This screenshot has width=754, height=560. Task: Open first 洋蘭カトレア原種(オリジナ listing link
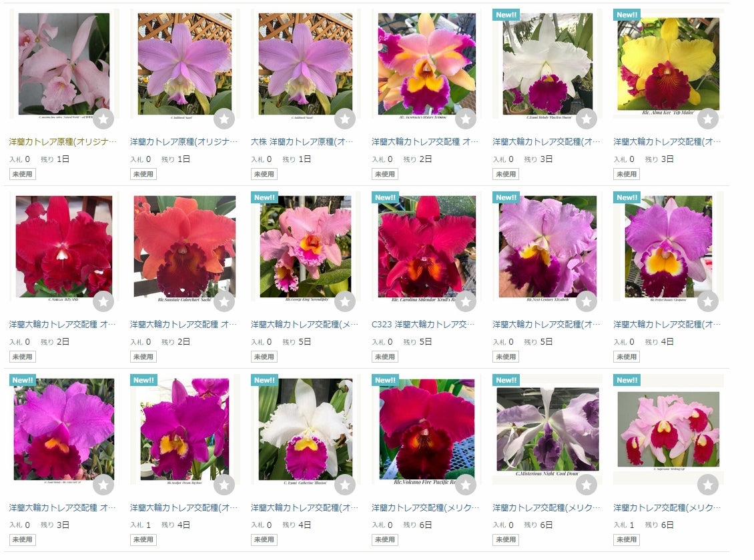[x=63, y=142]
